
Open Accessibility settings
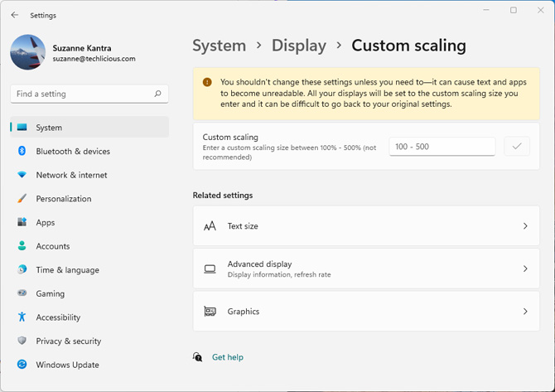[89, 317]
